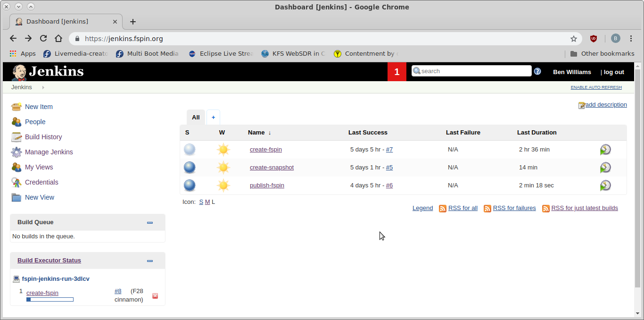Cancel the running create-fspin build
The image size is (644, 320).
[x=155, y=296]
